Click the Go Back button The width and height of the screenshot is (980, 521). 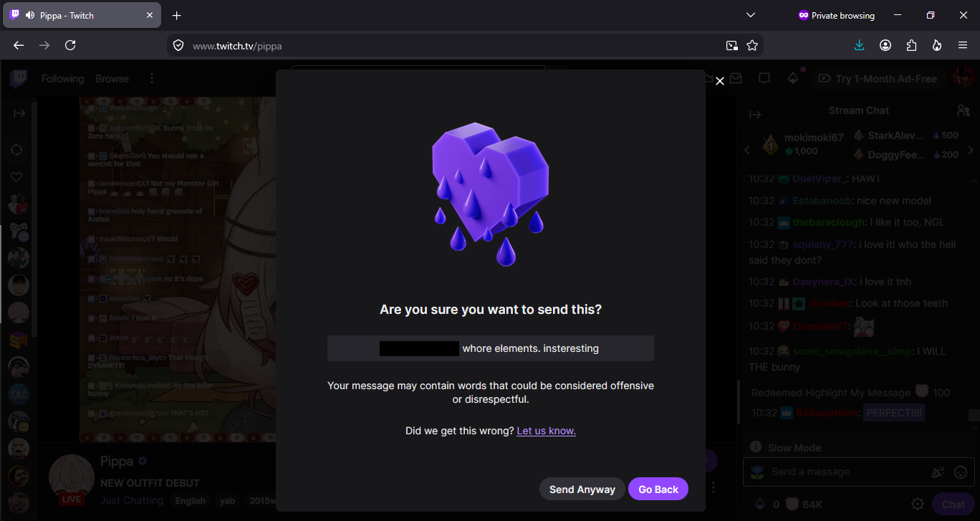[658, 489]
